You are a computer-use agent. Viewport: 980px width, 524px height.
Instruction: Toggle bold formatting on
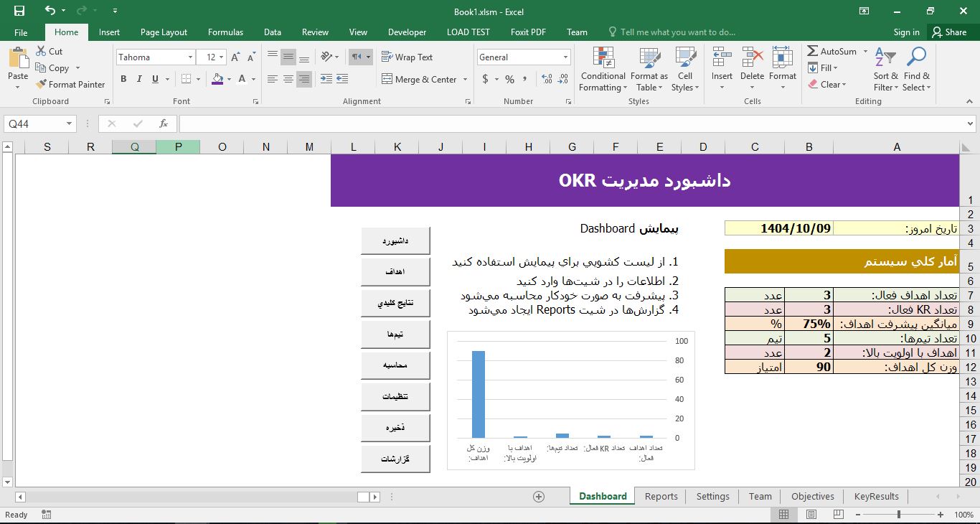click(x=123, y=79)
